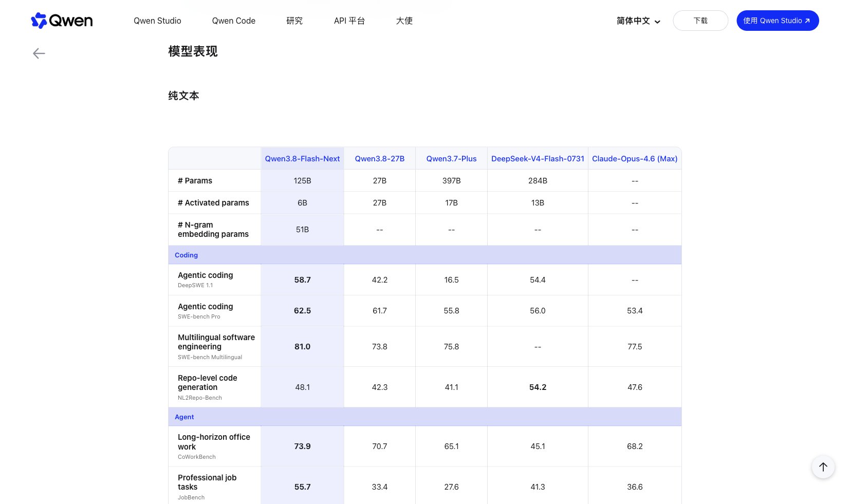This screenshot has width=850, height=504.
Task: Open the 简体中文 language dropdown
Action: tap(638, 21)
